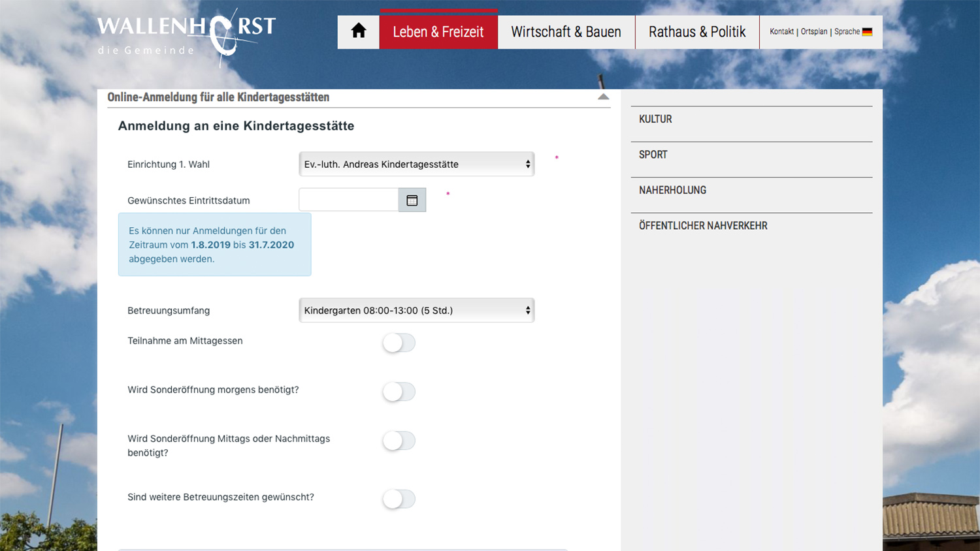Open the Leben & Freizeit tab
Image resolution: width=980 pixels, height=551 pixels.
coord(438,31)
